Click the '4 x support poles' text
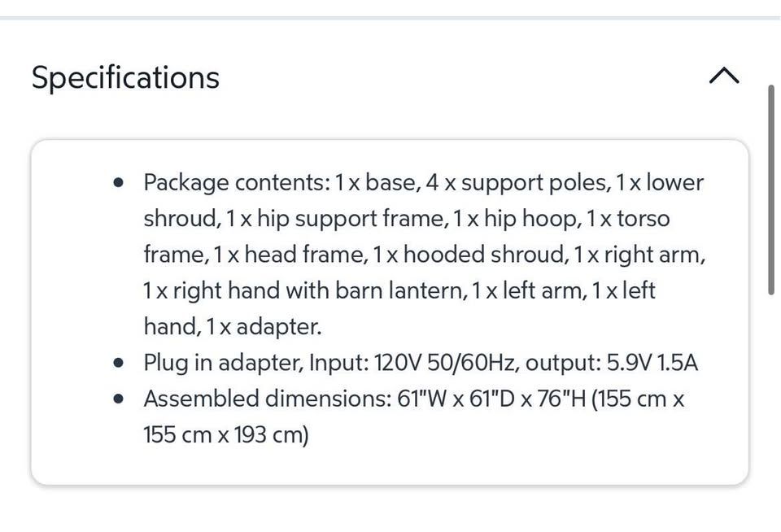Viewport: 781px width, 532px height. (x=517, y=183)
